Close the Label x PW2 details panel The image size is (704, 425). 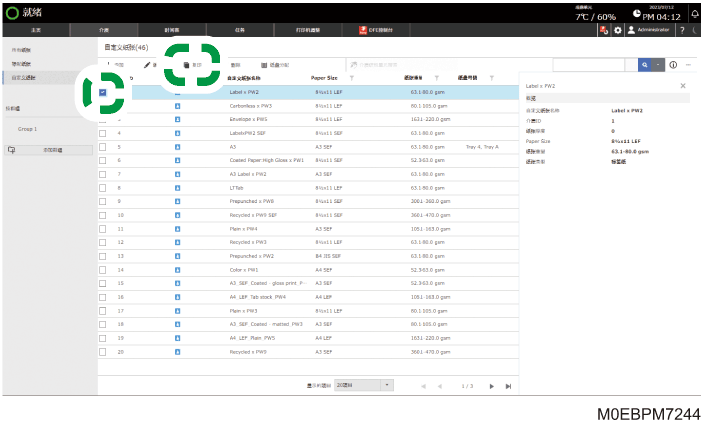pyautogui.click(x=683, y=86)
